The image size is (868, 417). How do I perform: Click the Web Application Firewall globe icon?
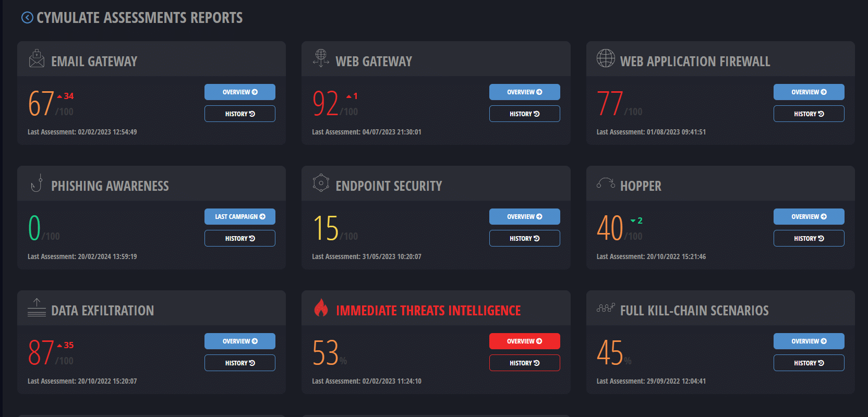click(x=606, y=58)
